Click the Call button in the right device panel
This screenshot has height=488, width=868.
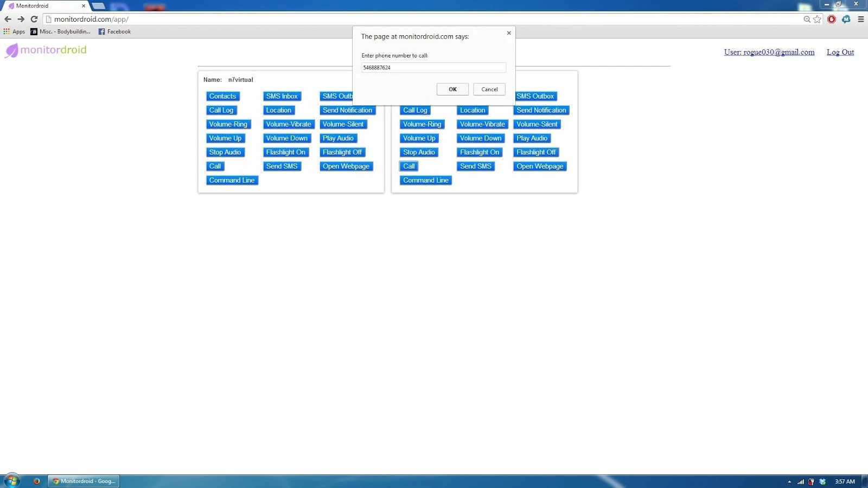[409, 167]
